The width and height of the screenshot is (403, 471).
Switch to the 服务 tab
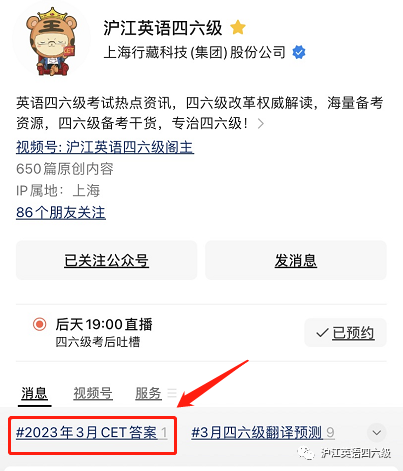click(148, 393)
